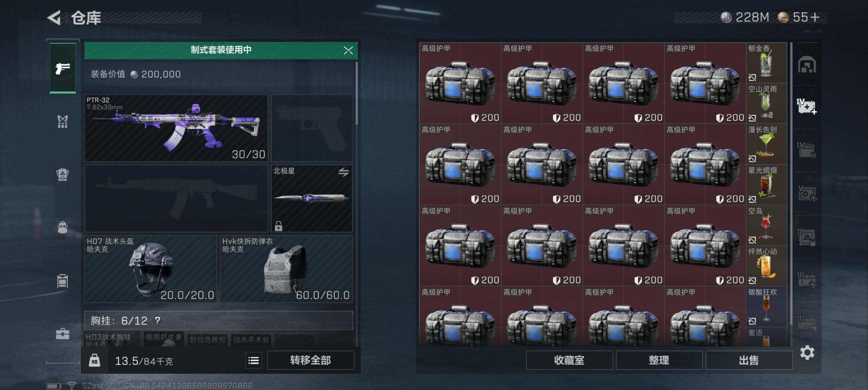Go back using the arrow beside 仓库
Screen dimensions: 868x390
(54, 18)
